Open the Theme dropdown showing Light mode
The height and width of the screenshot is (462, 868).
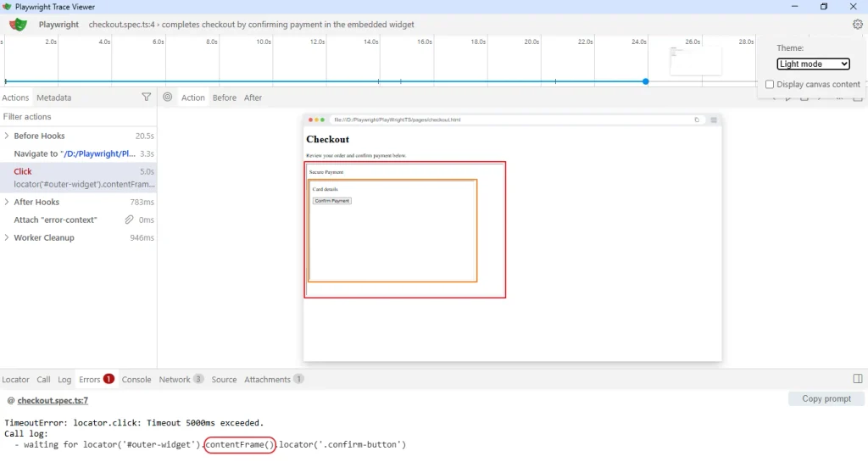(x=813, y=64)
